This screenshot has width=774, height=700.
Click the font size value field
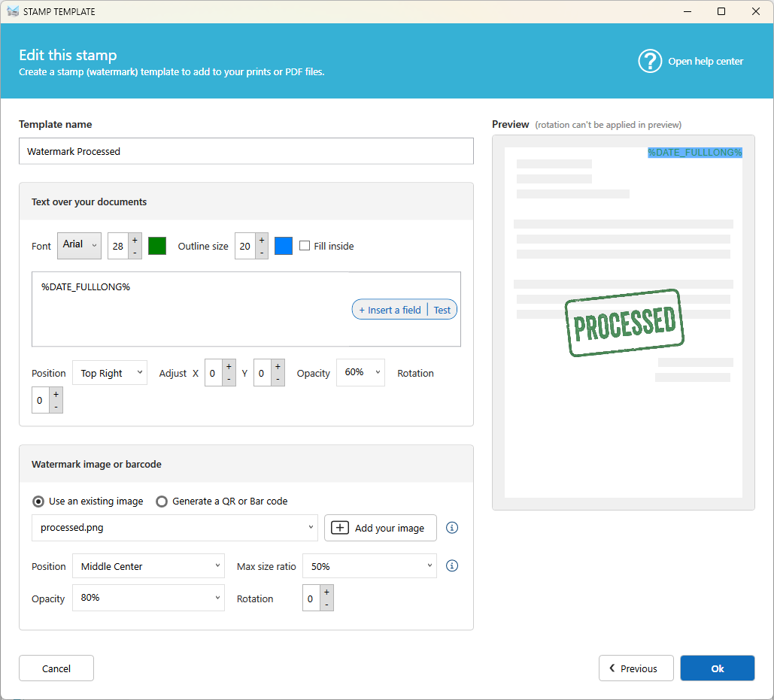pos(118,246)
